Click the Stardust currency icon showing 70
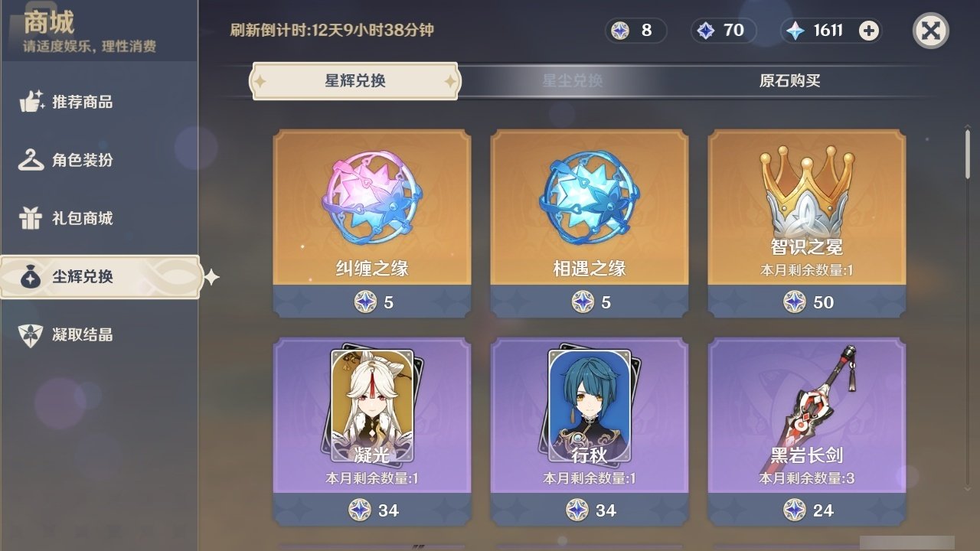Viewport: 980px width, 551px height. pos(706,31)
